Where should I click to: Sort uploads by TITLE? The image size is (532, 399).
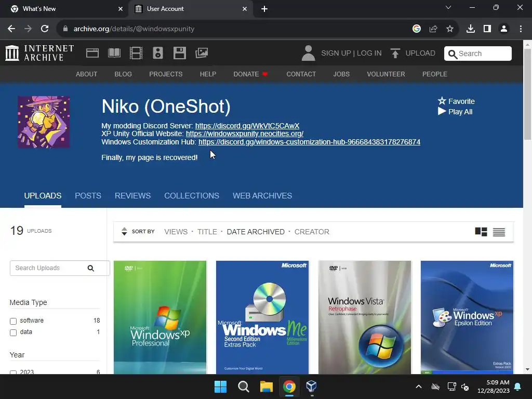tap(207, 232)
